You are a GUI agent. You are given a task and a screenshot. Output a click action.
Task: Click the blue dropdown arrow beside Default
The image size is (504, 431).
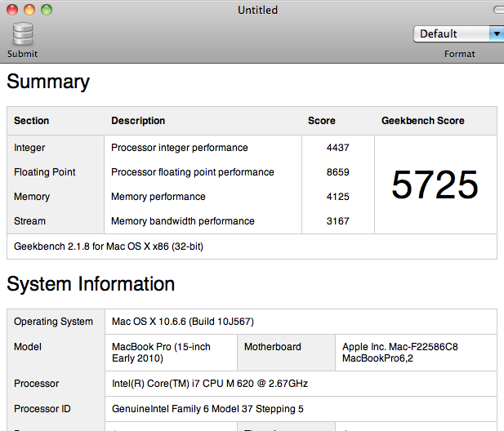[x=497, y=33]
